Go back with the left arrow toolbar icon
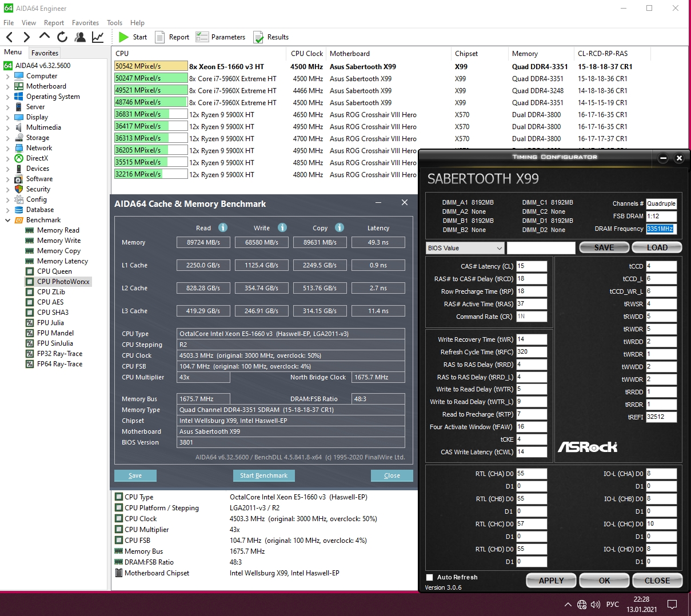Image resolution: width=691 pixels, height=616 pixels. point(10,37)
